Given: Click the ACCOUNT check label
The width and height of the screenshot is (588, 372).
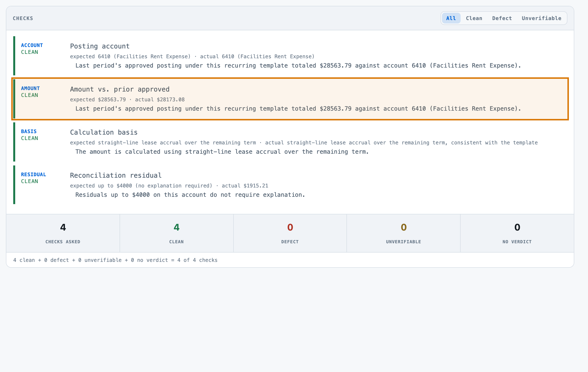Looking at the screenshot, I should [32, 45].
